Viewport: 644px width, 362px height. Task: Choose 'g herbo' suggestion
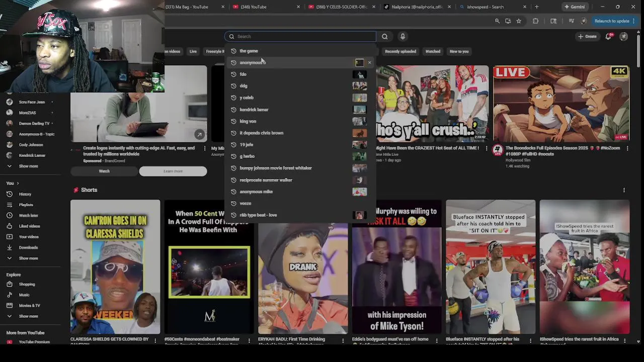point(300,156)
